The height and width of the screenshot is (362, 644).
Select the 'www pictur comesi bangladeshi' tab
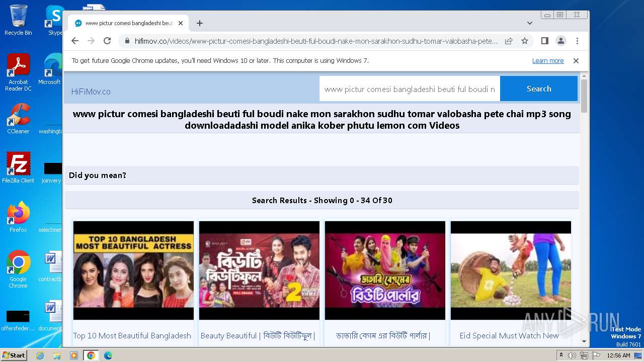[128, 23]
